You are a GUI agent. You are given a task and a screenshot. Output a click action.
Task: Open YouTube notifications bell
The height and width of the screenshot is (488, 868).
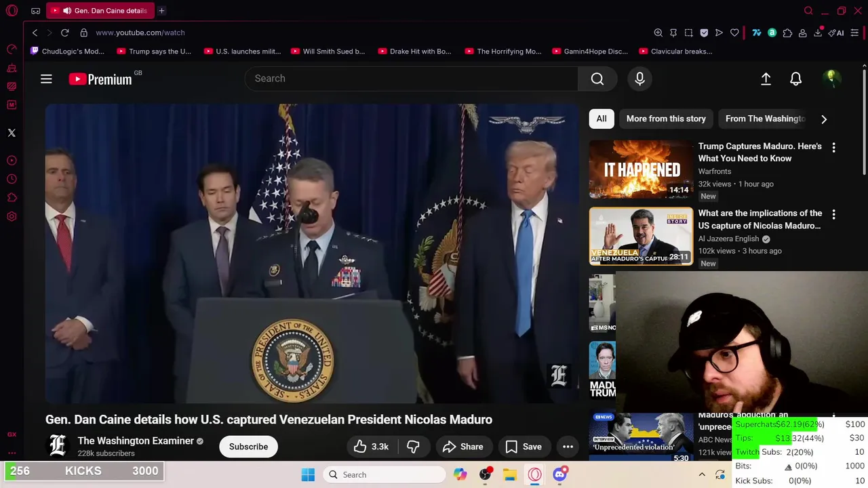795,79
